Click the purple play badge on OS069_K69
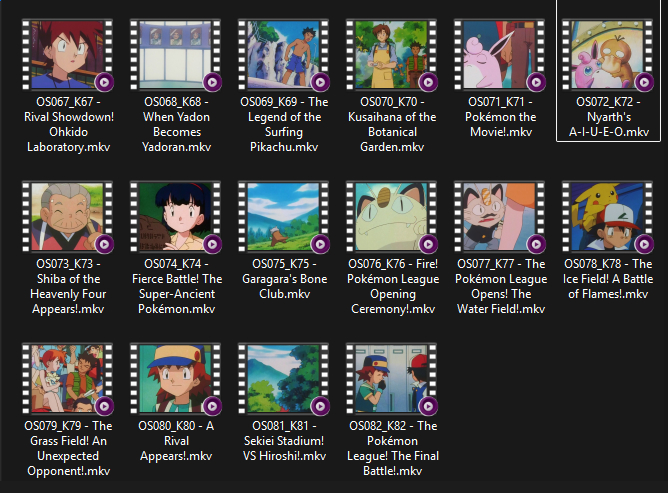668x493 pixels. [x=320, y=82]
